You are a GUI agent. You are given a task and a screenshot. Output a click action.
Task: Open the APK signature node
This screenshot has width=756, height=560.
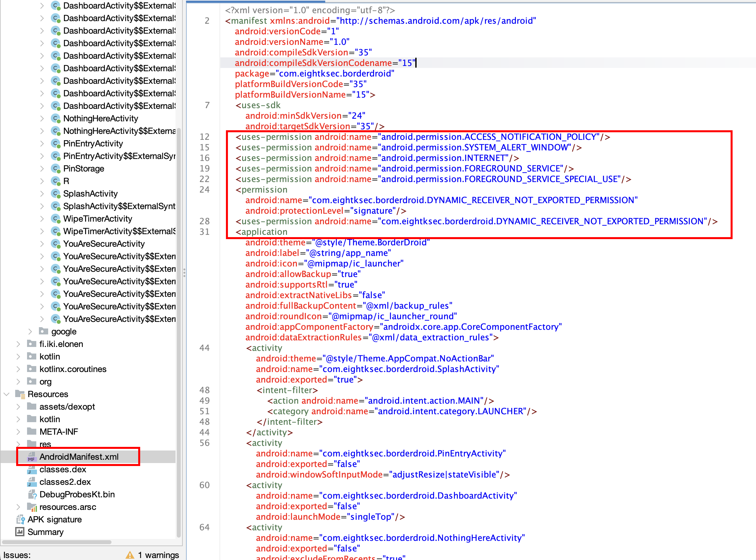54,519
